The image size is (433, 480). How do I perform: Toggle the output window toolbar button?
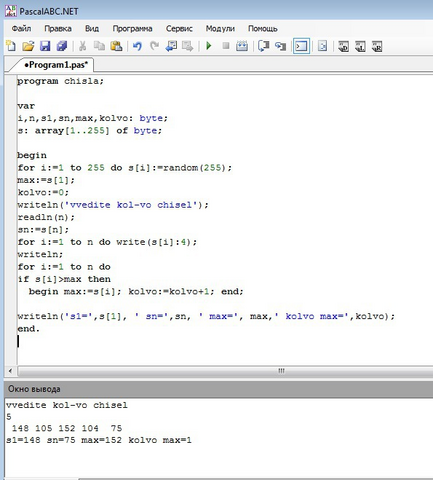pyautogui.click(x=301, y=46)
